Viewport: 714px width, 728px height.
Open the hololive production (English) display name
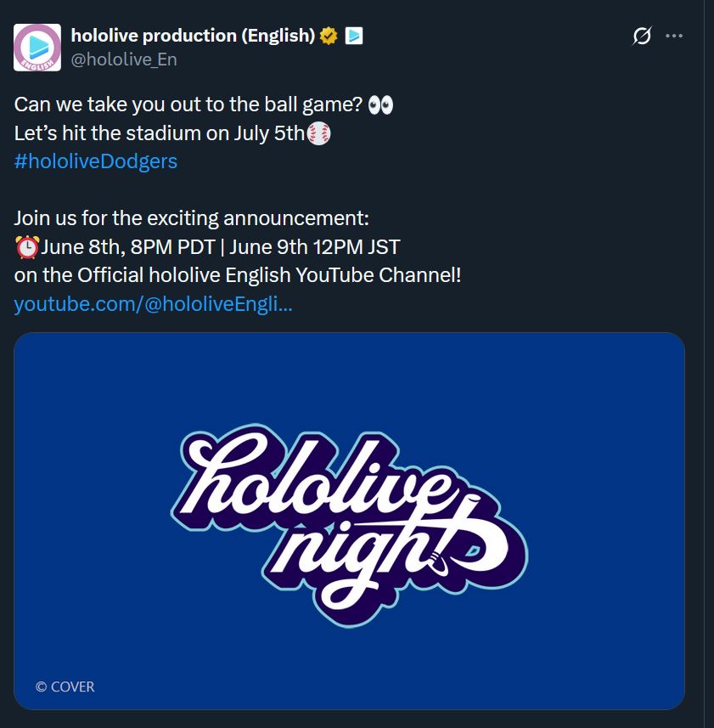tap(193, 36)
